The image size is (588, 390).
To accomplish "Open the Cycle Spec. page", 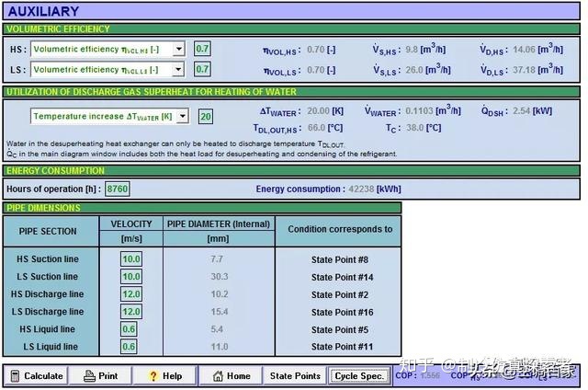I will click(x=359, y=375).
